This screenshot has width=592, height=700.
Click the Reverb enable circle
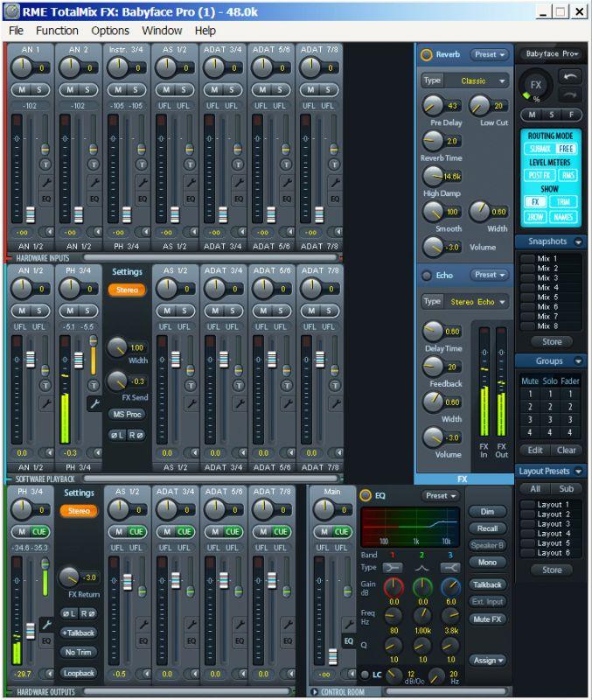(x=427, y=54)
